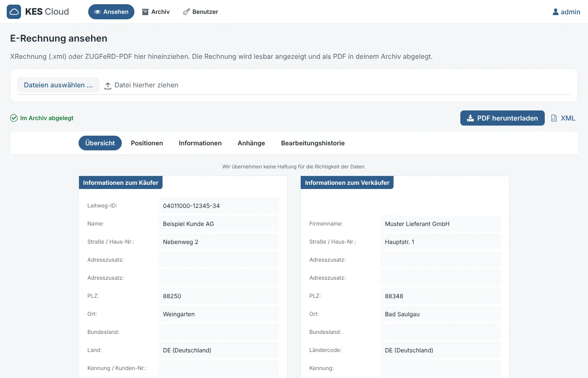Viewport: 588px width, 378px height.
Task: Open the Ansehen view
Action: pyautogui.click(x=111, y=12)
